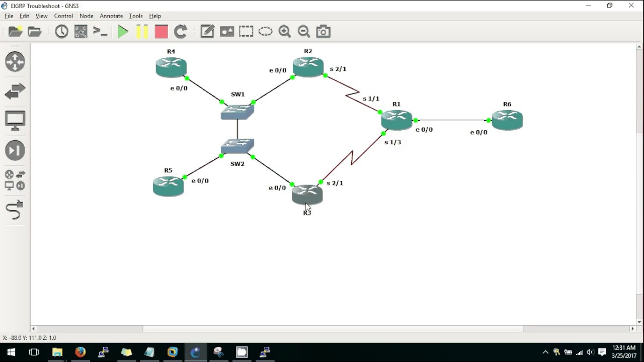This screenshot has height=362, width=644.
Task: Open the Tools menu
Action: pos(136,16)
